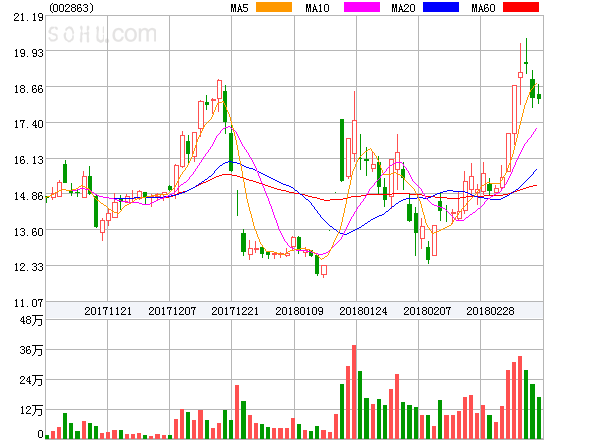Click the 19.93 price axis label
The height and width of the screenshot is (440, 600).
click(x=29, y=53)
